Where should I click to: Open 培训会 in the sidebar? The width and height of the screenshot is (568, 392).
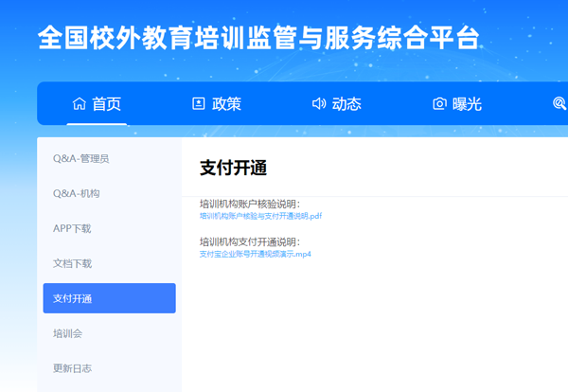69,333
